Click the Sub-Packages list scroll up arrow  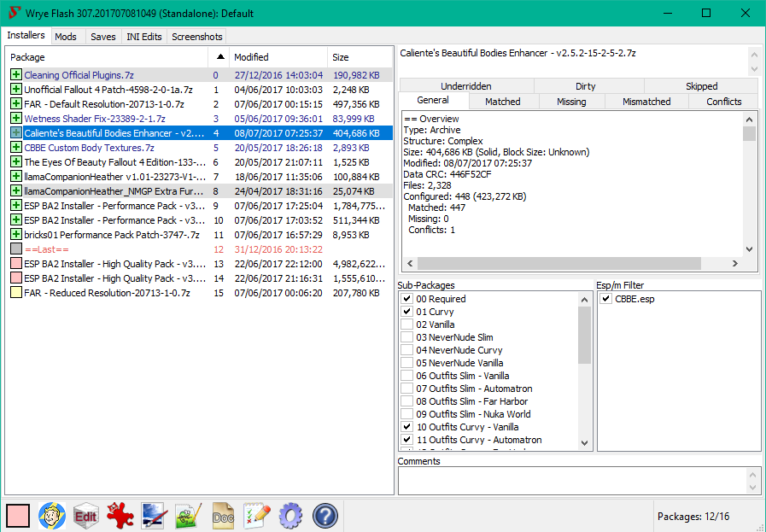click(x=585, y=299)
